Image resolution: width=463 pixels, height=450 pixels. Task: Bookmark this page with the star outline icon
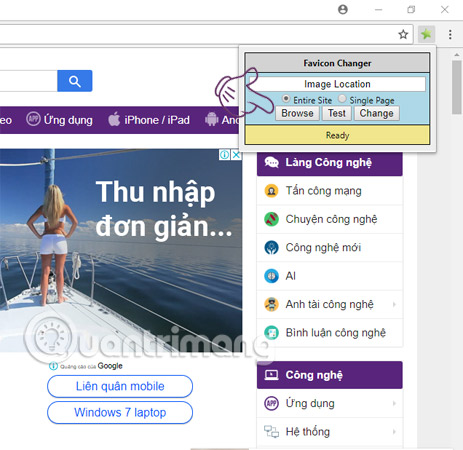coord(403,34)
